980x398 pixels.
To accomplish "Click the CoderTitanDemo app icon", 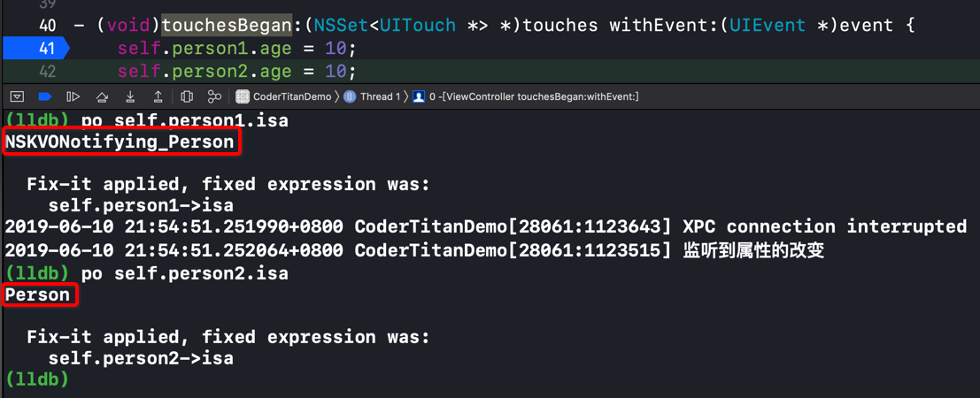I will pos(243,96).
